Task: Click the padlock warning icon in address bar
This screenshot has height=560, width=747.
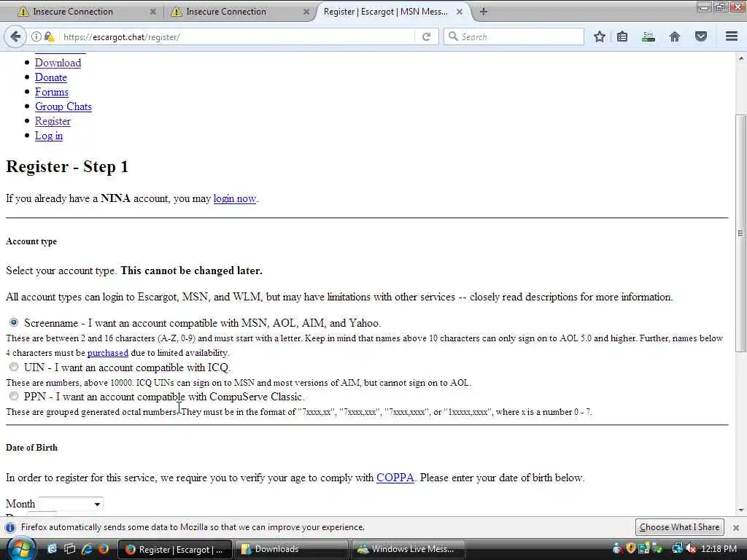Action: click(x=49, y=36)
